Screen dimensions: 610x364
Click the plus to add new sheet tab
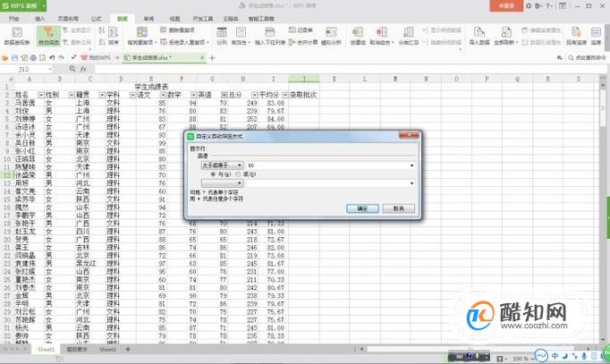128,349
